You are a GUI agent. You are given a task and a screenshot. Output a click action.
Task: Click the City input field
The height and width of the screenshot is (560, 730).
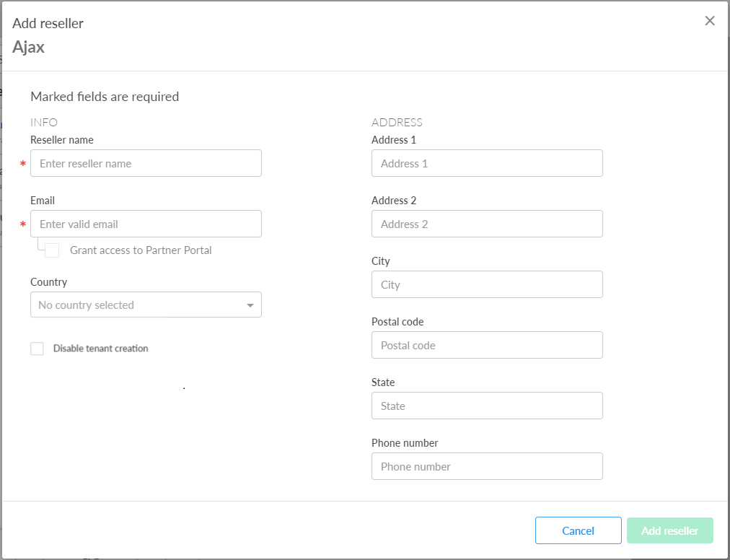point(487,285)
